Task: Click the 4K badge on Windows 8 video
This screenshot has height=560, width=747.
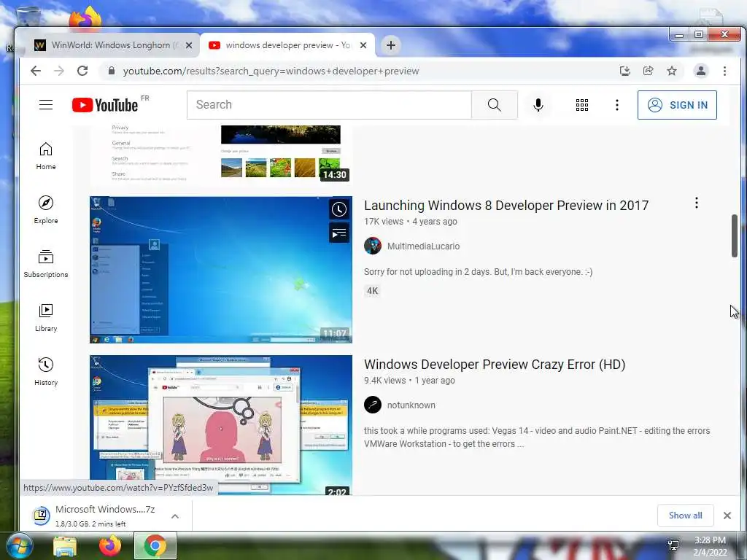Action: 372,291
